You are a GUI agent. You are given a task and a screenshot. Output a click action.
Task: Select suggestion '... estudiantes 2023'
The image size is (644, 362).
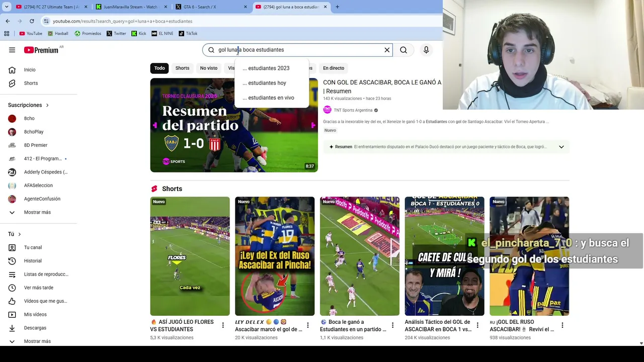[272, 68]
